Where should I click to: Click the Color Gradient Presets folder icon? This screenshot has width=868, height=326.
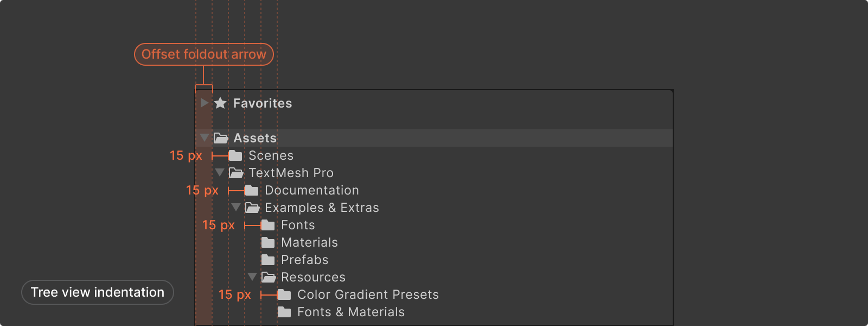point(284,295)
